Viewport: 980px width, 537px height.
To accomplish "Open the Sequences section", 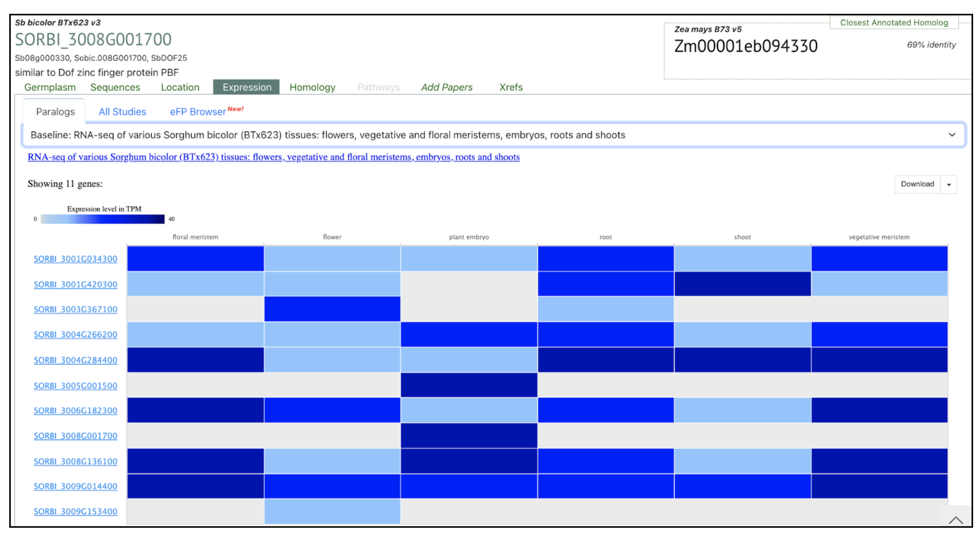I will coord(115,87).
